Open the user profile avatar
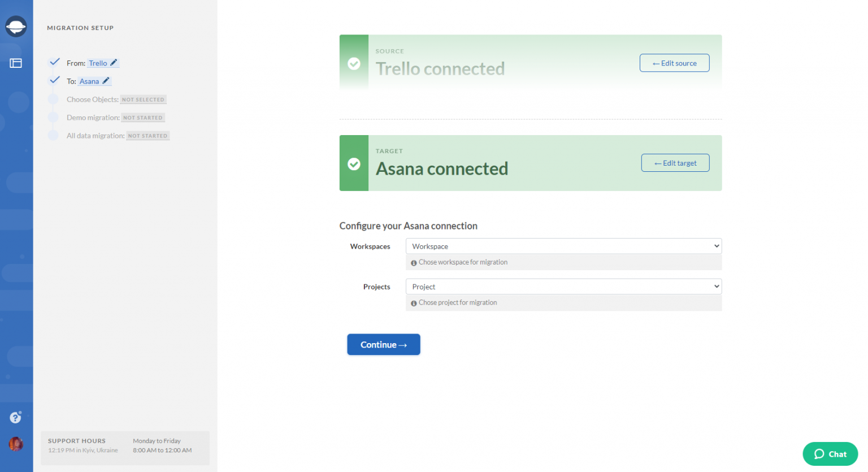The height and width of the screenshot is (472, 868). pyautogui.click(x=16, y=444)
